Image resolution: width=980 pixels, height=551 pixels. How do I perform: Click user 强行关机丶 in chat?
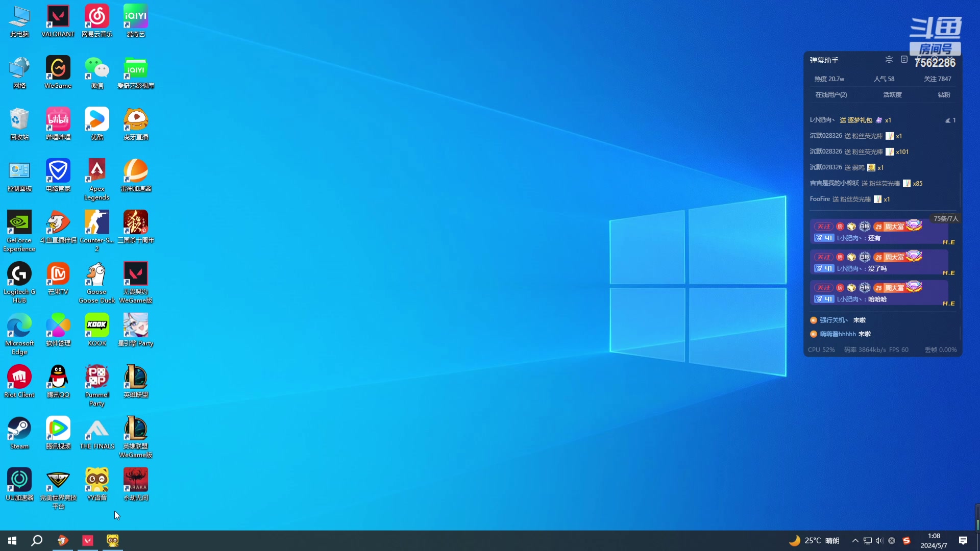(x=834, y=320)
